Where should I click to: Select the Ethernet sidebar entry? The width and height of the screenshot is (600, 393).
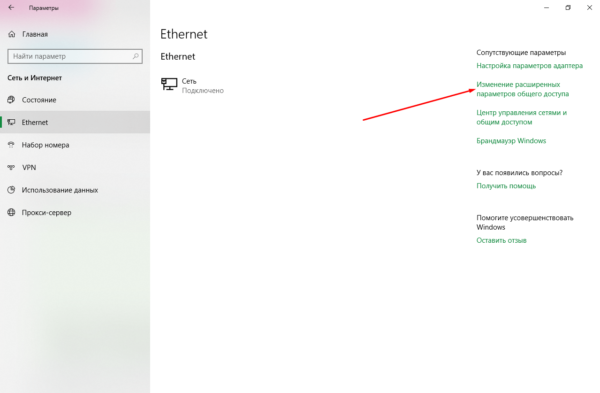(x=75, y=122)
